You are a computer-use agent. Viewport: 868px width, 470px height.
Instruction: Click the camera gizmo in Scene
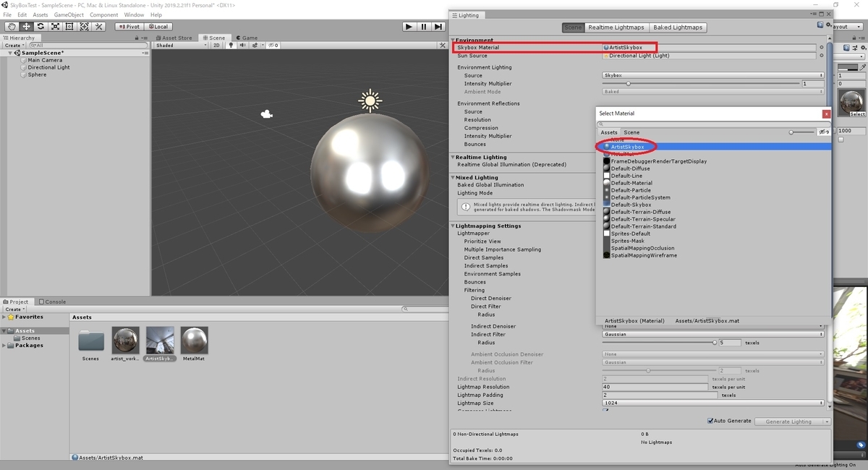pyautogui.click(x=267, y=114)
